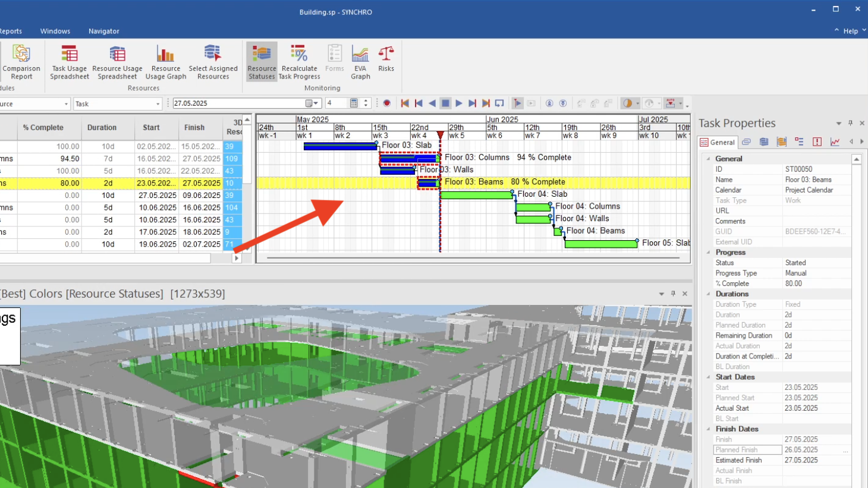868x488 pixels.
Task: Open the Comparison Report
Action: 21,61
